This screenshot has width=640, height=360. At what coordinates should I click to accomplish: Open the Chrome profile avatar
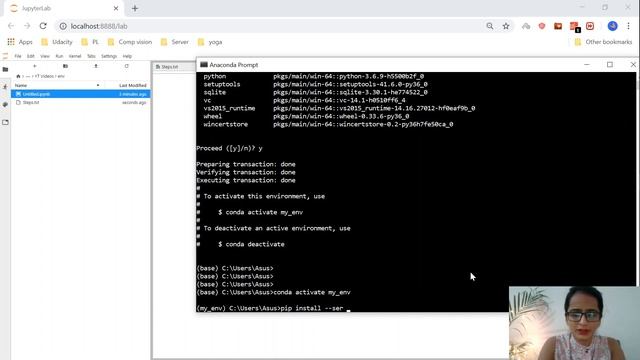(x=612, y=26)
